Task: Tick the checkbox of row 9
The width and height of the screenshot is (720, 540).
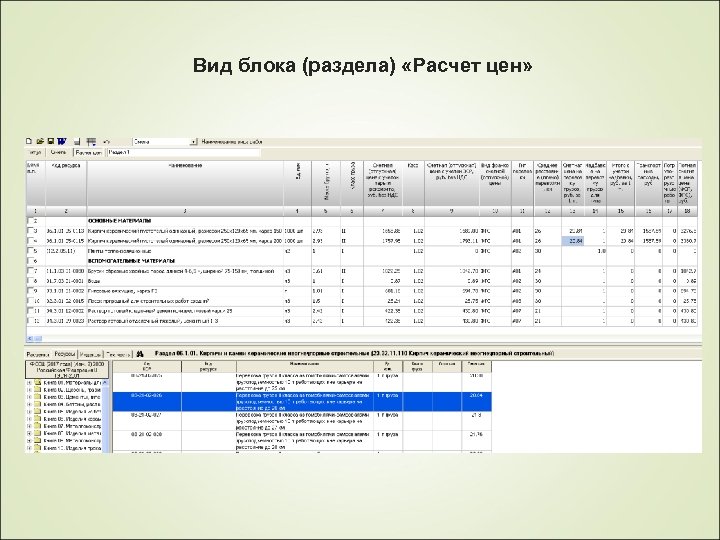Action: click(x=31, y=291)
